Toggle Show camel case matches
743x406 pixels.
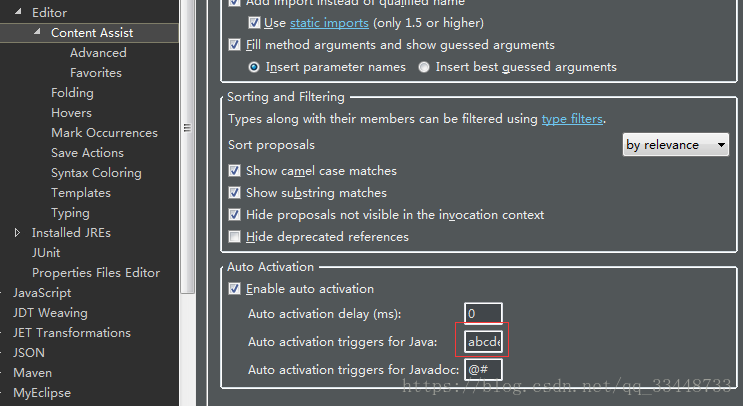tap(235, 171)
